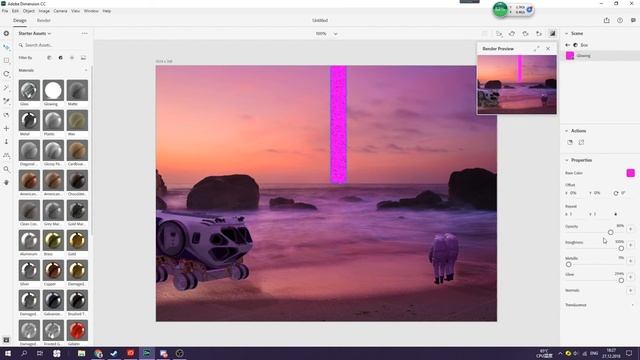Add image to Glow property
Screen dimensions: 640x360
pyautogui.click(x=631, y=277)
